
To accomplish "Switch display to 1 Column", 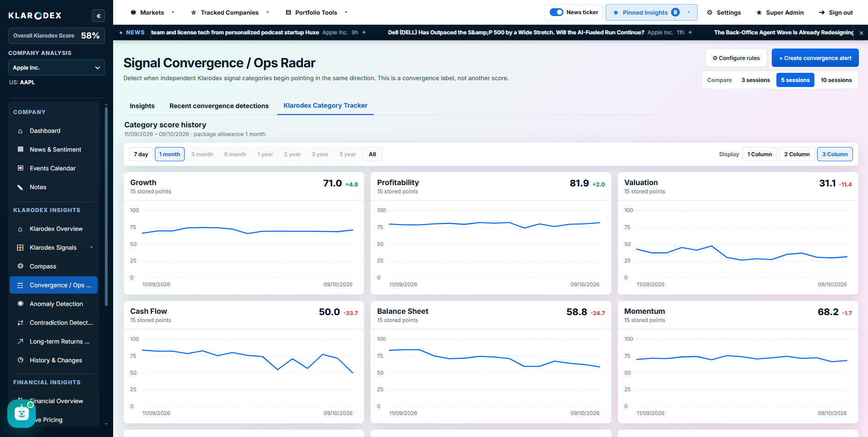I will [759, 154].
